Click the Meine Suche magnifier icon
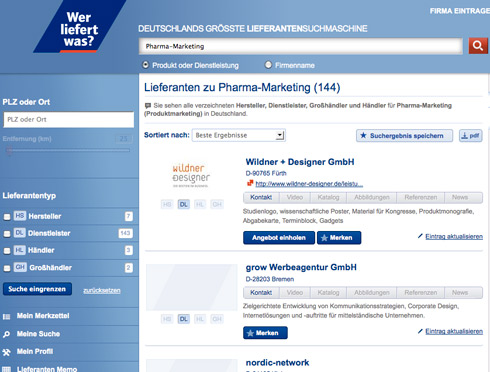Viewport: 490px width, 372px height. click(6, 334)
